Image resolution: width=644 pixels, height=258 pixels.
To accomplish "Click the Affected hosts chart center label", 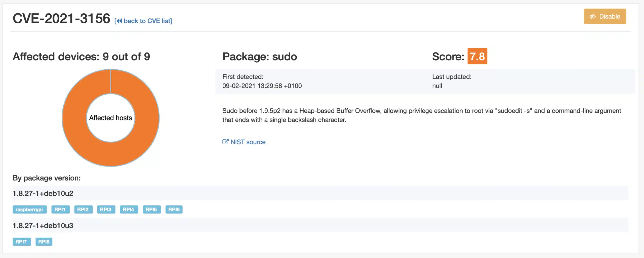I will point(110,118).
